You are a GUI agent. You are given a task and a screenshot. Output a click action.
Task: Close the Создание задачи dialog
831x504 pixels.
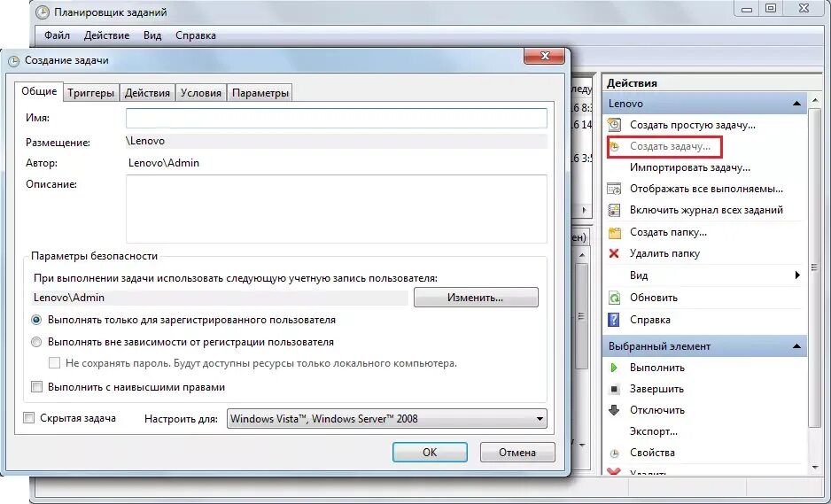tap(544, 56)
